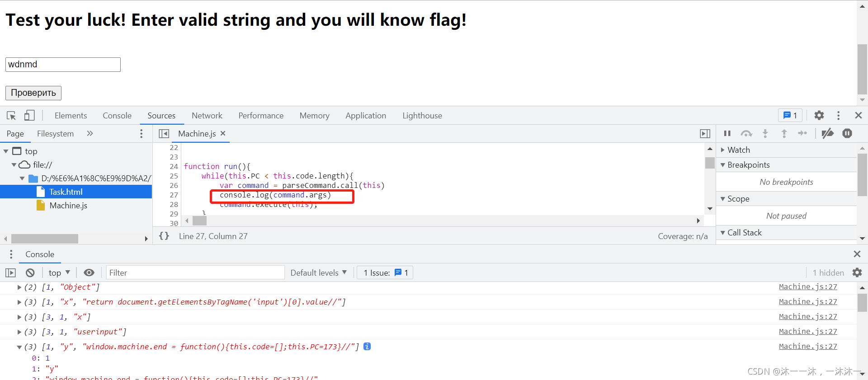Step out of current function
The width and height of the screenshot is (868, 380).
pyautogui.click(x=784, y=133)
